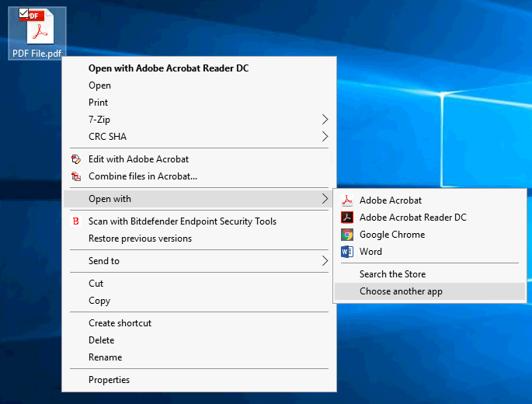
Task: Choose Rename from the context menu
Action: pyautogui.click(x=199, y=357)
